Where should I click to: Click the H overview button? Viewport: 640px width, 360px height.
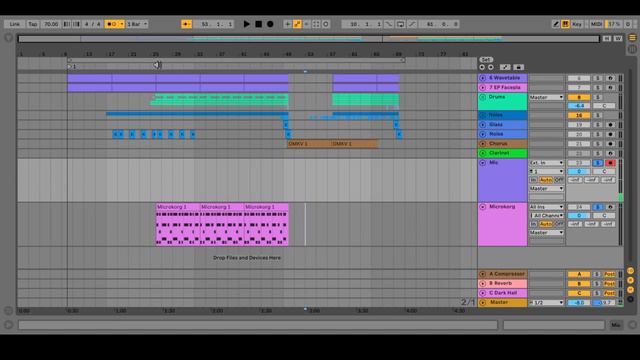point(607,38)
